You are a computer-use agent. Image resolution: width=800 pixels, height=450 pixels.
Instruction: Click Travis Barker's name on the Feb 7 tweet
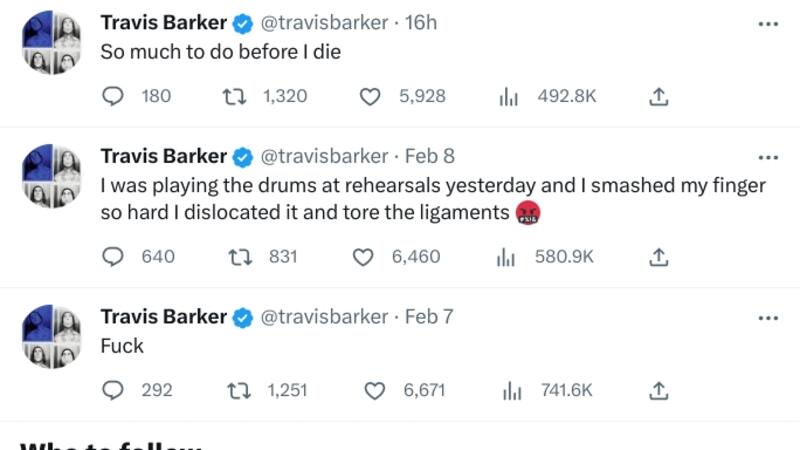coord(164,317)
